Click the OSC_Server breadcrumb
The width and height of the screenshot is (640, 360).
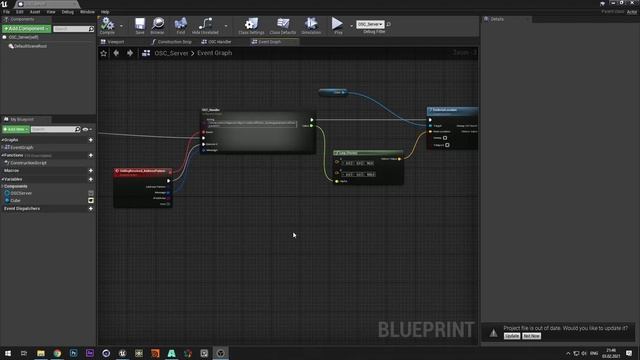(x=171, y=53)
